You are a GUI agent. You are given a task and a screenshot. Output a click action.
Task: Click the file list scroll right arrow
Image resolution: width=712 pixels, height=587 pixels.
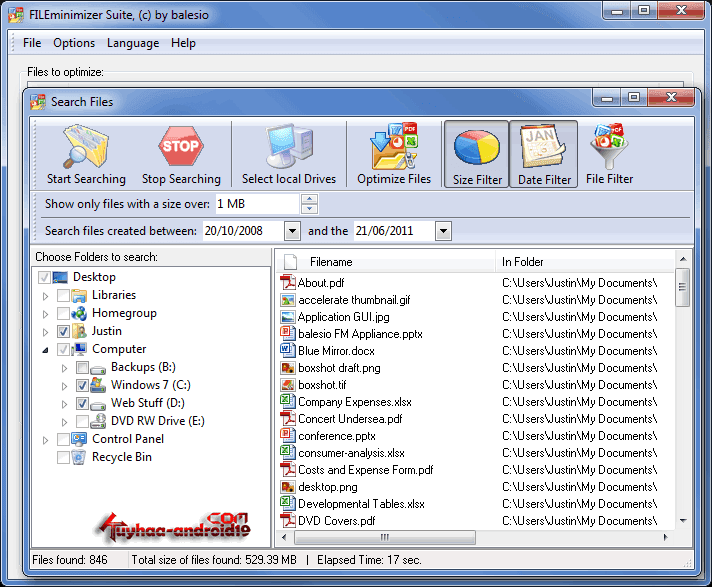tap(666, 537)
